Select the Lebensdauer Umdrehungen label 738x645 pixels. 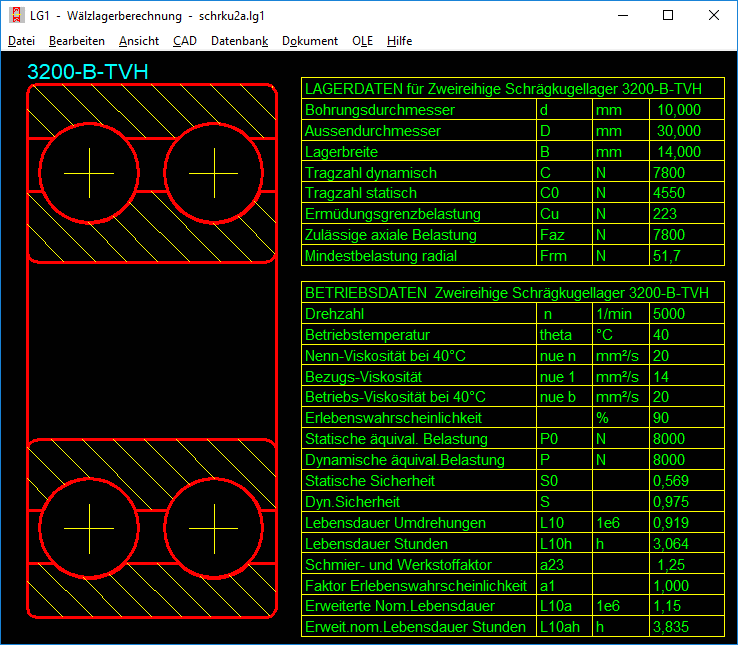click(x=395, y=523)
